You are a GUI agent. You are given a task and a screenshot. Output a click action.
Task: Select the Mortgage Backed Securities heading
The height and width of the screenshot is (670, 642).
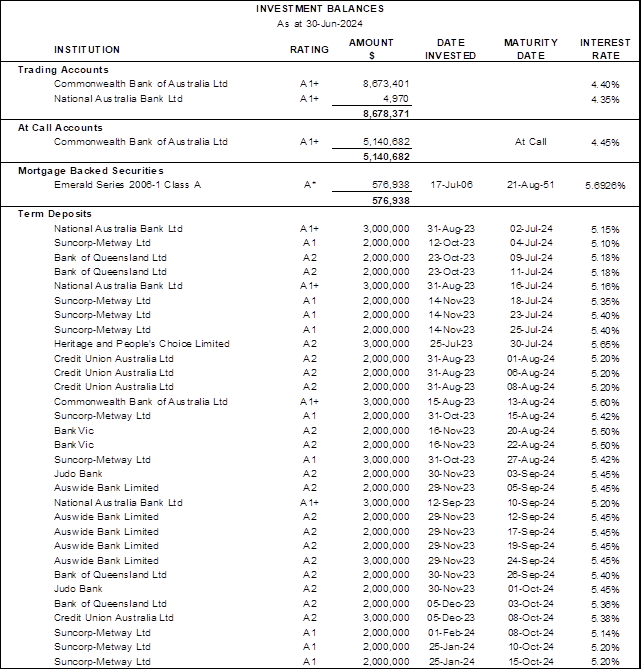91,171
